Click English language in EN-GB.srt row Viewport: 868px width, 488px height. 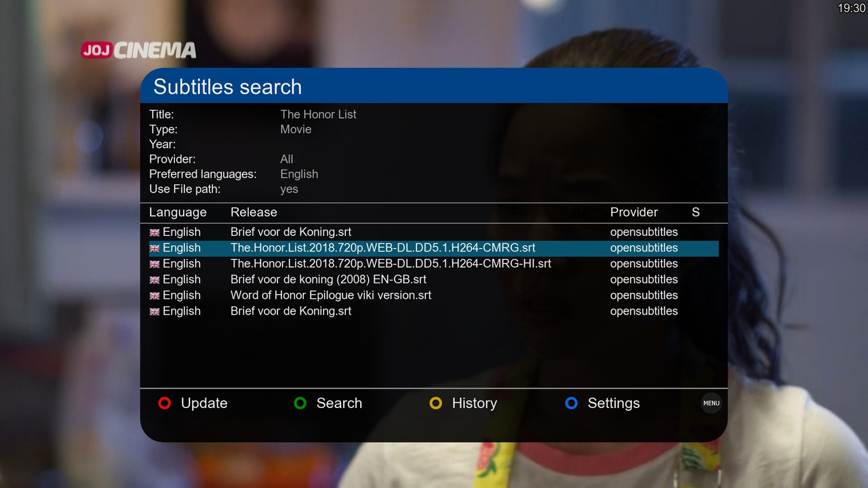pos(181,279)
